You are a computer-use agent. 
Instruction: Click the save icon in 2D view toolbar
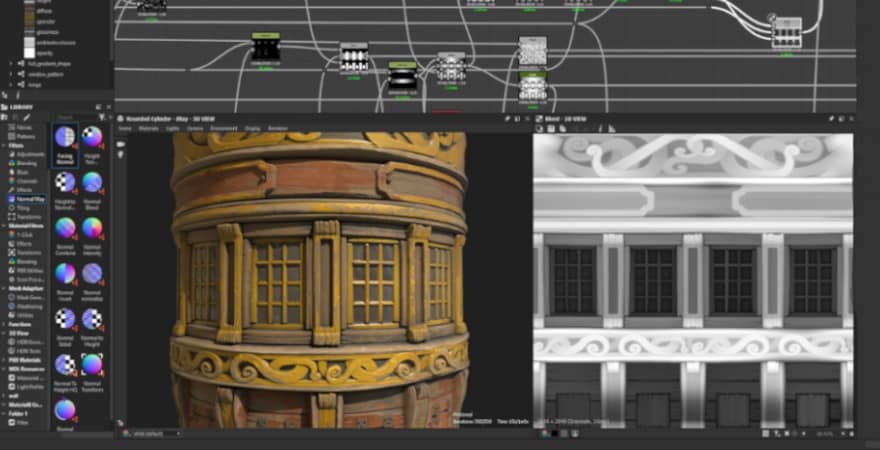551,128
